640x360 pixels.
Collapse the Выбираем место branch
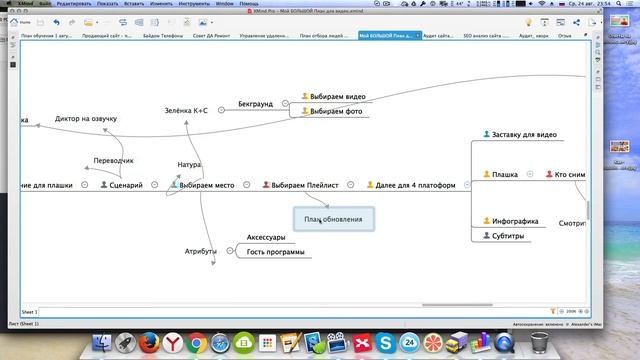click(247, 185)
